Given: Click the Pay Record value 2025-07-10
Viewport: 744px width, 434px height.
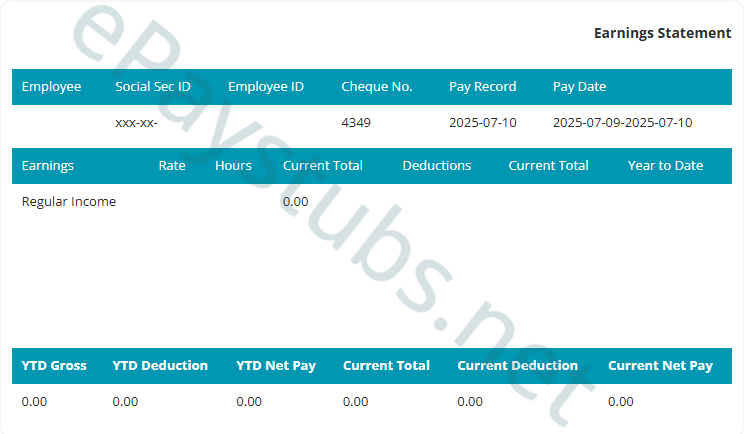Looking at the screenshot, I should pos(482,123).
